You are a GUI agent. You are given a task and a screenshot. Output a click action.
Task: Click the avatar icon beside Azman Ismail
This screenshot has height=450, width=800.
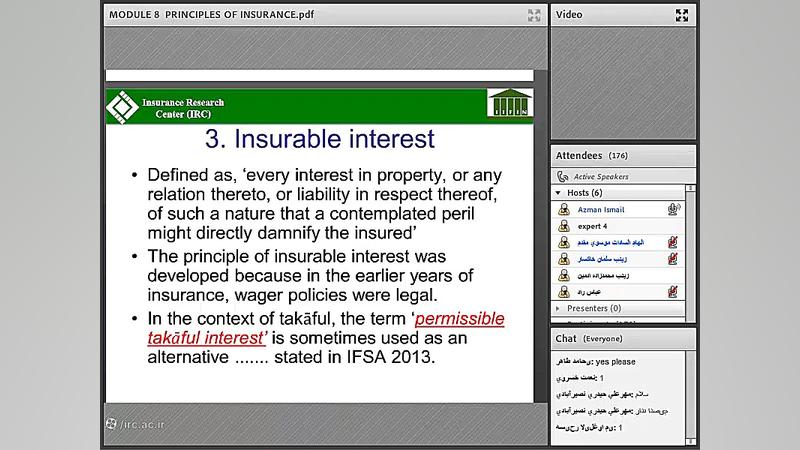(x=564, y=209)
